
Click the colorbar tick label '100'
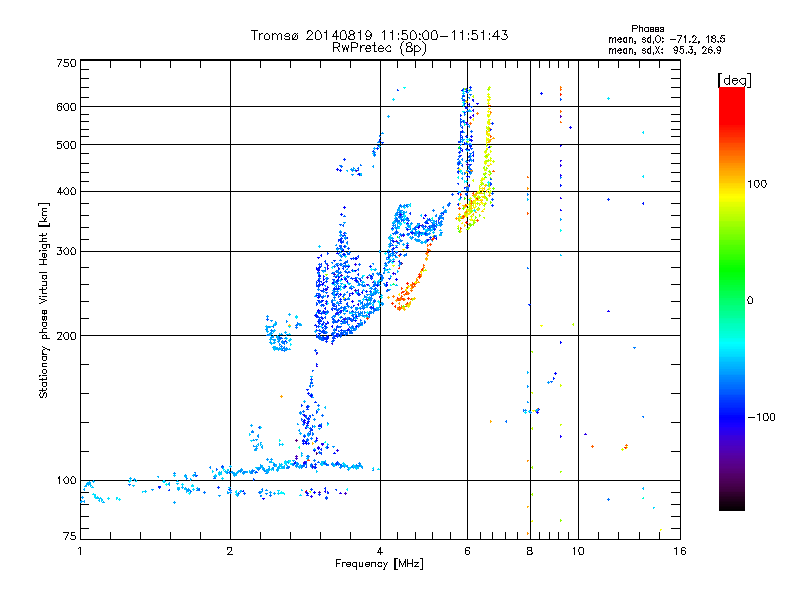[x=757, y=184]
